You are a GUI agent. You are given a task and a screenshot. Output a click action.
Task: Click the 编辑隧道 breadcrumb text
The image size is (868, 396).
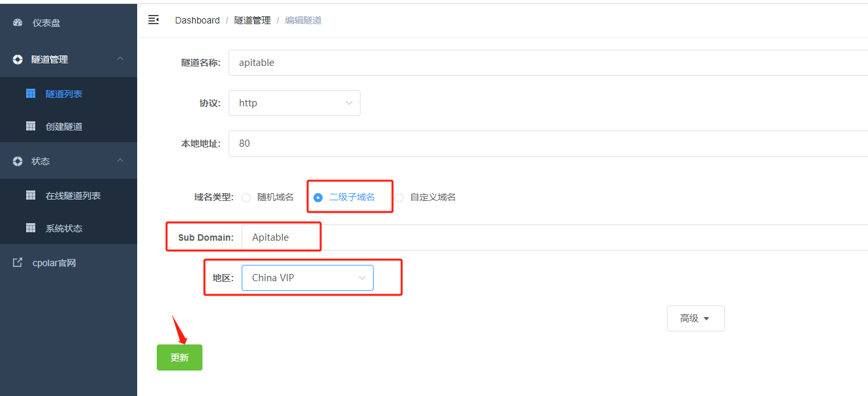[x=303, y=20]
